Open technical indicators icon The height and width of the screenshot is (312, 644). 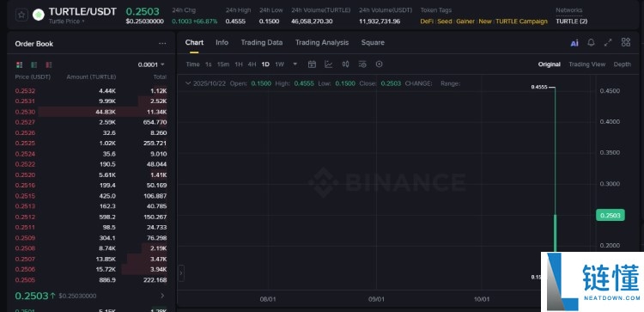pos(329,64)
